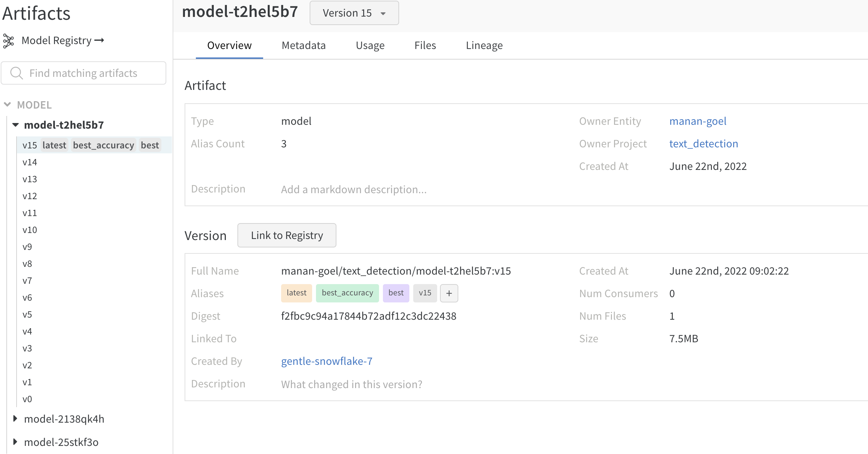
Task: Open the Version 15 dropdown
Action: point(354,13)
